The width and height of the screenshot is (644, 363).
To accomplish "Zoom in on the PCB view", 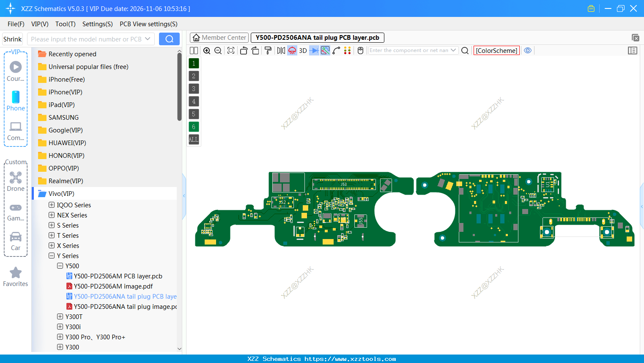I will (x=207, y=50).
